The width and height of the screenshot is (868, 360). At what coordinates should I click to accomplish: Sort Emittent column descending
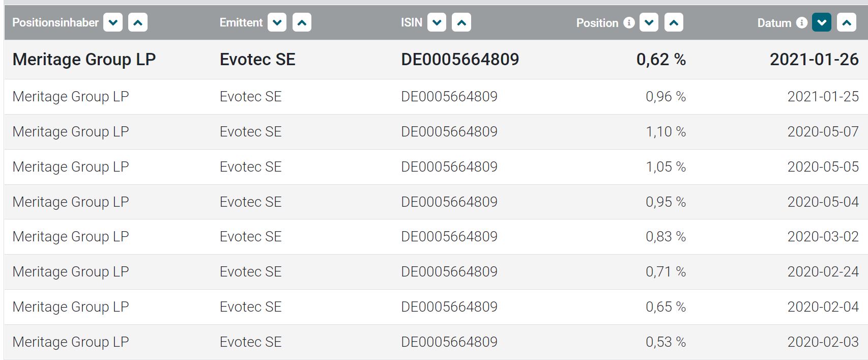point(277,22)
